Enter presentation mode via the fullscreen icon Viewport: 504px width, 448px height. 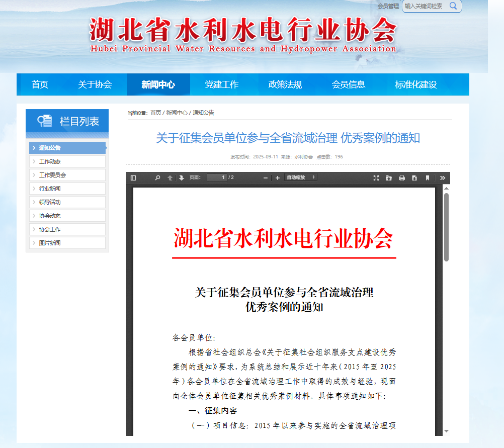(x=376, y=177)
